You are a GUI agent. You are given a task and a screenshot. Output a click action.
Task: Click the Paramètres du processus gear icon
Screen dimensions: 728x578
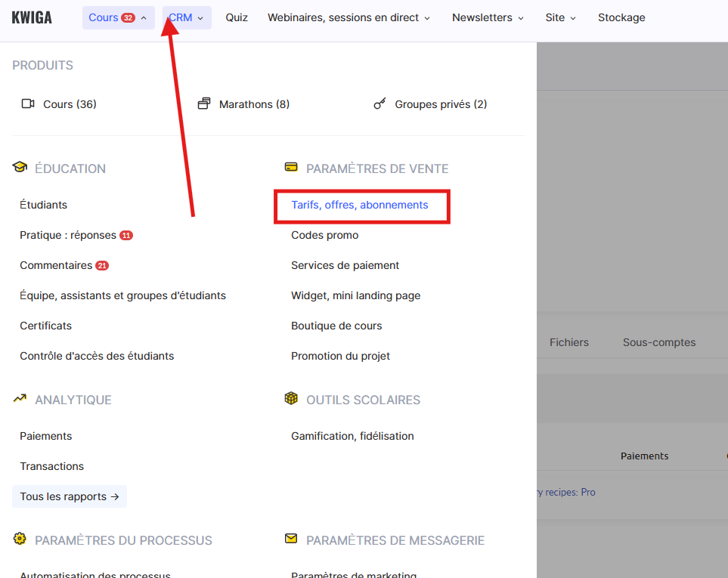click(x=20, y=539)
